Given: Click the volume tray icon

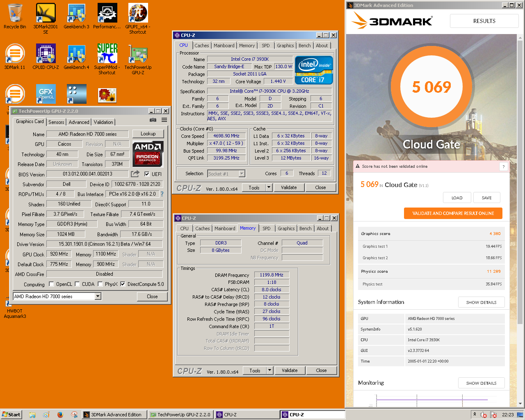Looking at the screenshot, I should pyautogui.click(x=484, y=415).
